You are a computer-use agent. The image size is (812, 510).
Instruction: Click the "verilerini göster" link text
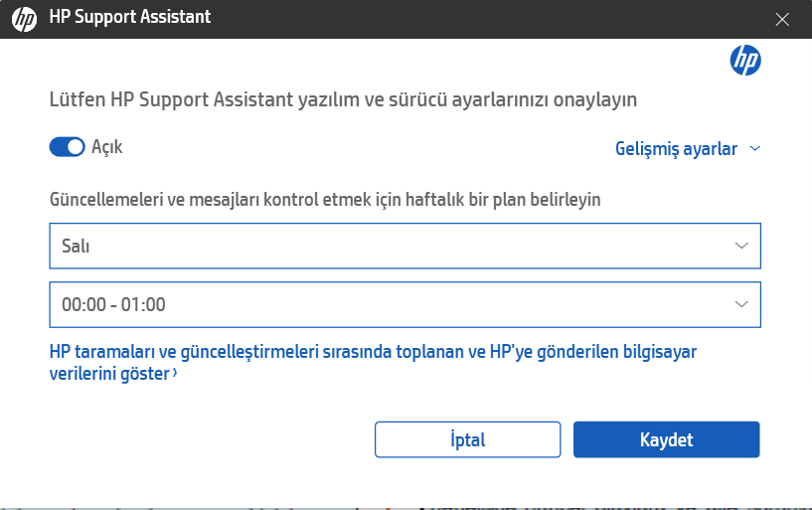[109, 374]
